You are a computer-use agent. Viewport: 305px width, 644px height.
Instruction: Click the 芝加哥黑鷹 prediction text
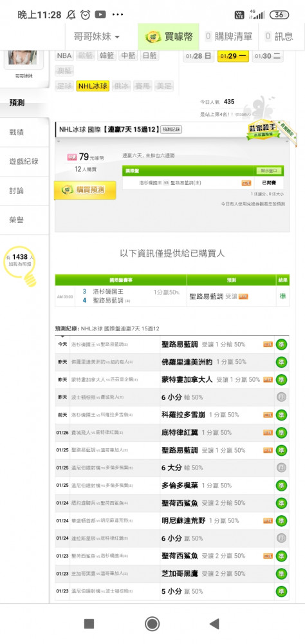pyautogui.click(x=180, y=574)
